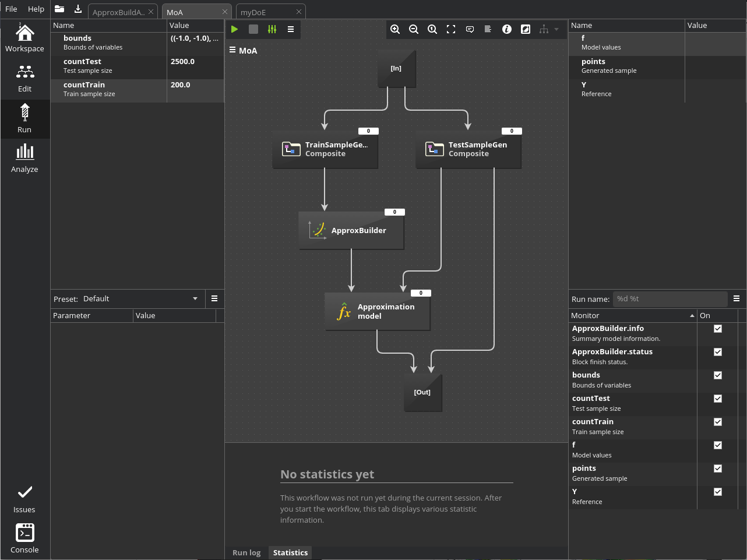The height and width of the screenshot is (560, 747).
Task: Click the open folder icon
Action: pyautogui.click(x=59, y=9)
